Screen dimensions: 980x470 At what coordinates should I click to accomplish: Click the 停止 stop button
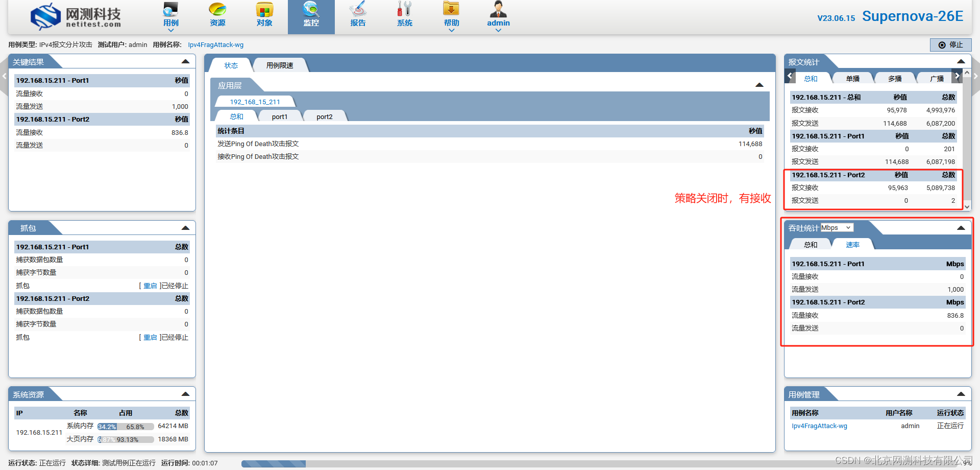tap(950, 45)
